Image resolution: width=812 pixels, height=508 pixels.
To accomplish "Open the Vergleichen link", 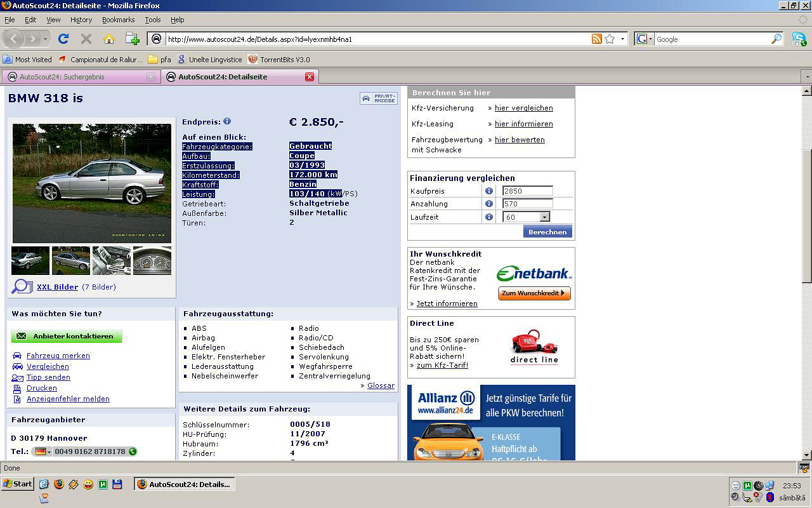I will click(x=48, y=366).
